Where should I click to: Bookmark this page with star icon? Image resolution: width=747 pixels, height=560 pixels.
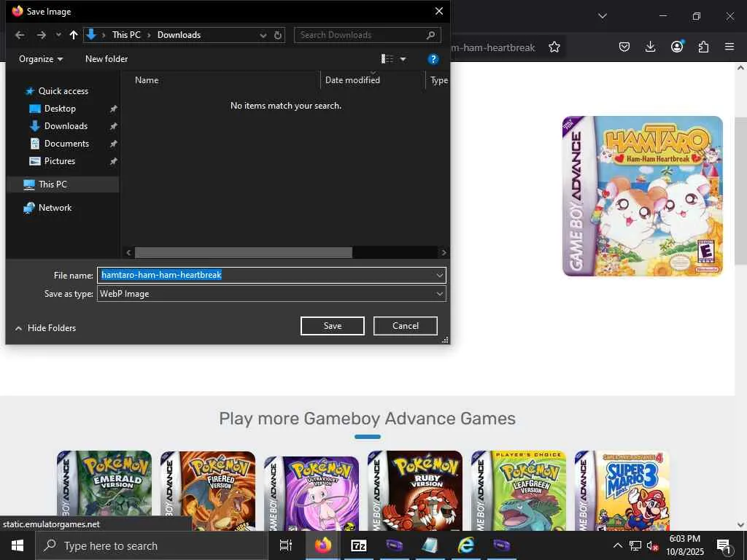pos(554,47)
